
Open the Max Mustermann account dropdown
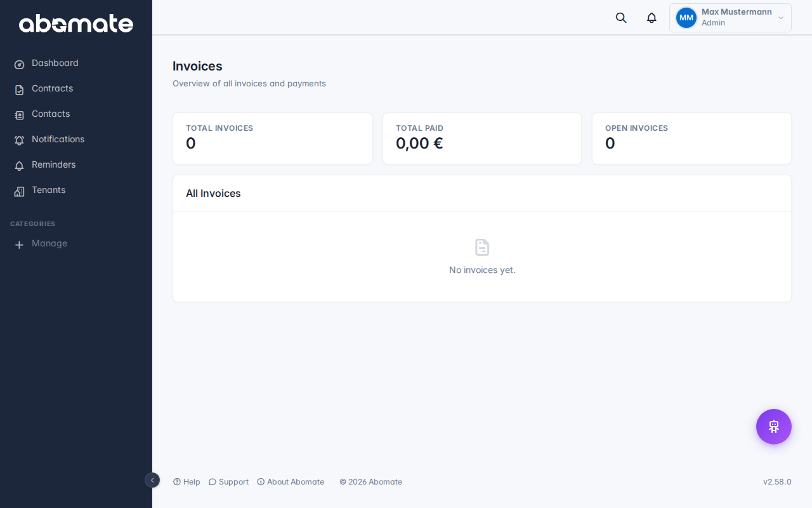pyautogui.click(x=730, y=17)
